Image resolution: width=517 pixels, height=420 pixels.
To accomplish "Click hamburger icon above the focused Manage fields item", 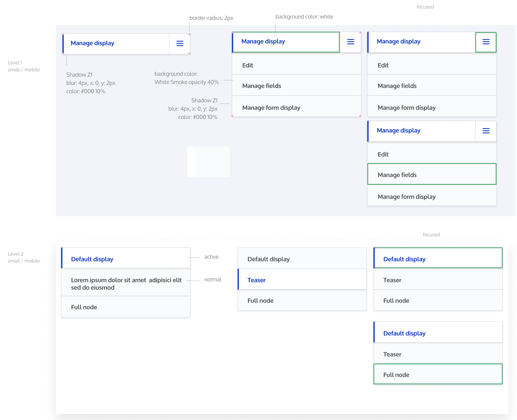I will [486, 131].
